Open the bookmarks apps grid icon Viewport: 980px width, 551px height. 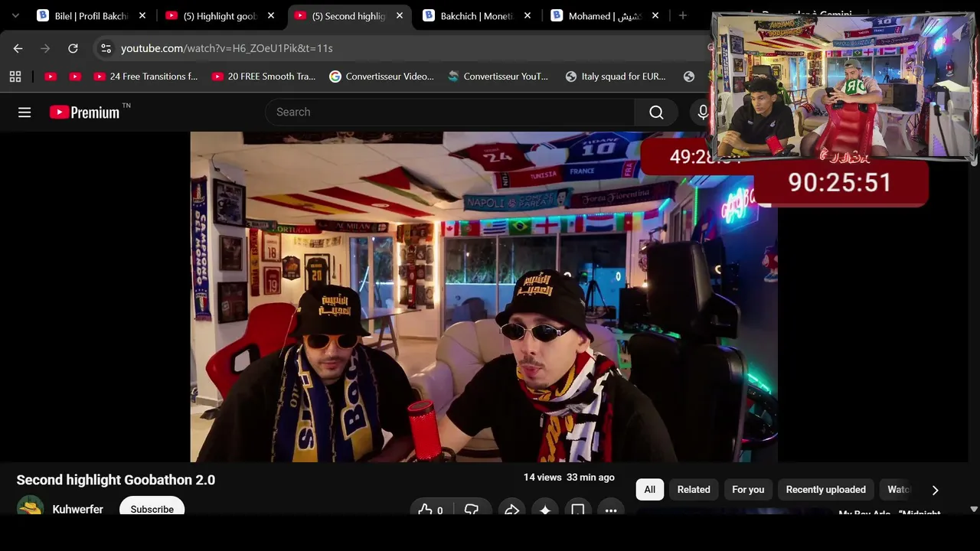(x=15, y=77)
